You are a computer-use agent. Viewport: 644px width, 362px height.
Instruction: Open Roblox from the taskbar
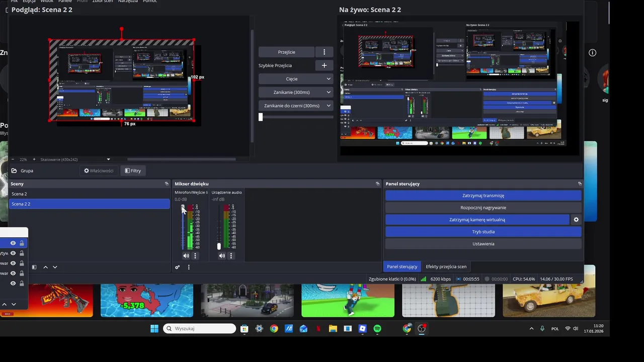click(x=362, y=329)
